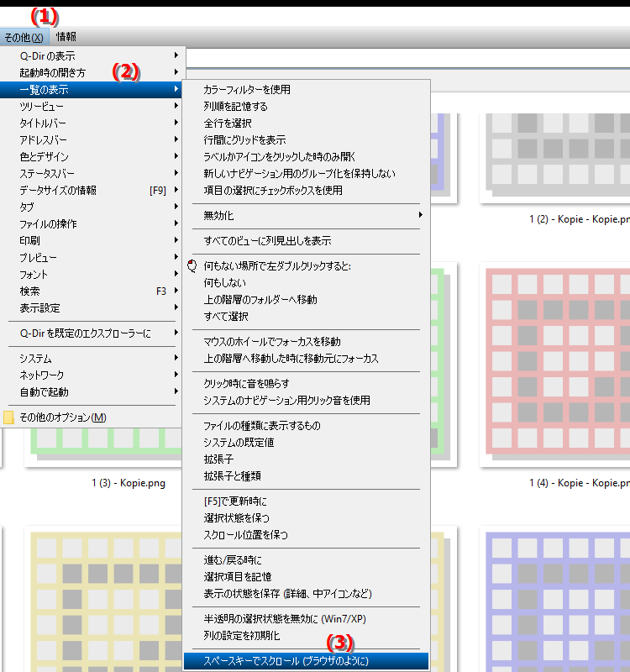Open the 自動で起動 submenu

pos(92,391)
